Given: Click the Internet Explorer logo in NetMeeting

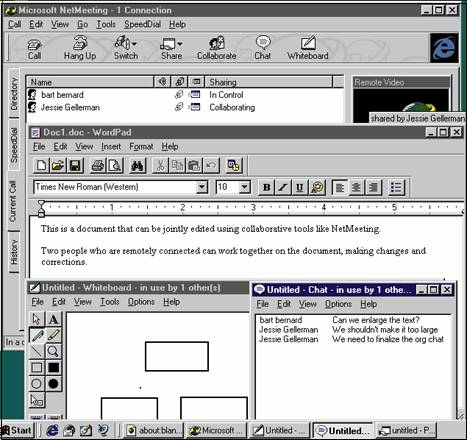Looking at the screenshot, I should (x=444, y=48).
